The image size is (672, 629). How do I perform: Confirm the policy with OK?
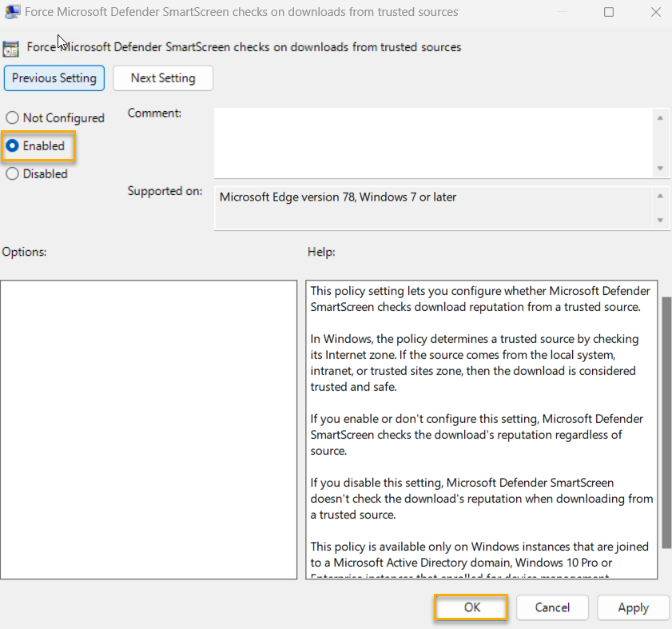(471, 607)
